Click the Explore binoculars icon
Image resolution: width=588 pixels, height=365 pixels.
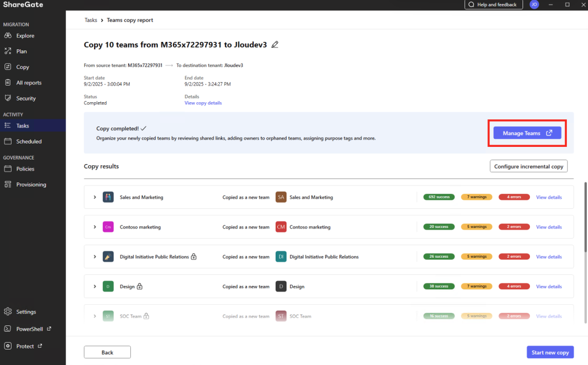tap(8, 36)
